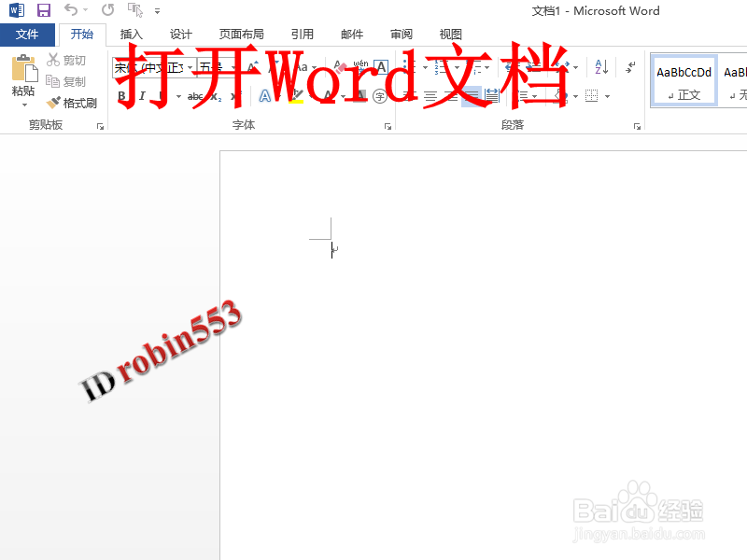Toggle Bold formatting

point(121,96)
